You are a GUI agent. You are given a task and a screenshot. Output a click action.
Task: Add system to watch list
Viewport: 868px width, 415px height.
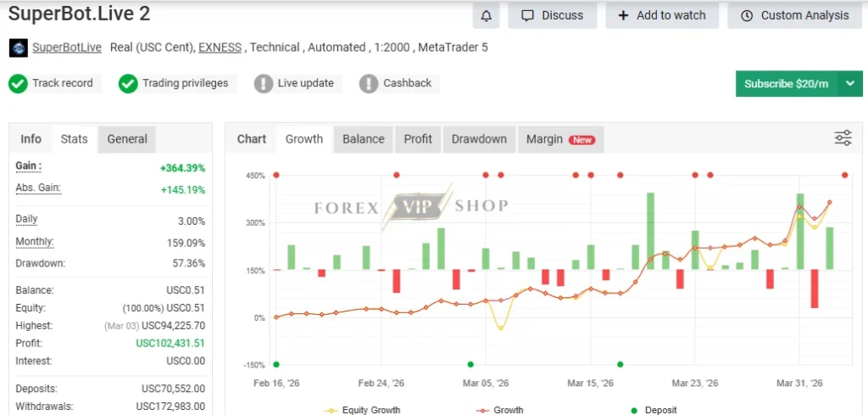(662, 15)
